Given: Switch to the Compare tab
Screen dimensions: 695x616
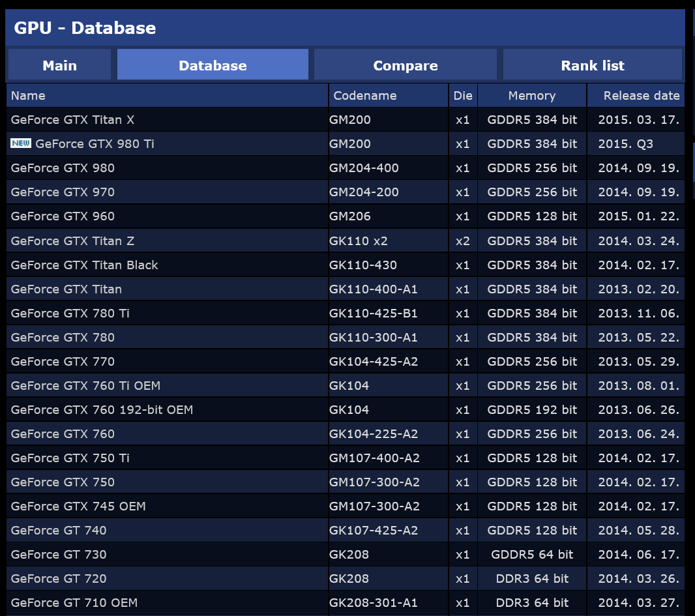Looking at the screenshot, I should pos(405,65).
